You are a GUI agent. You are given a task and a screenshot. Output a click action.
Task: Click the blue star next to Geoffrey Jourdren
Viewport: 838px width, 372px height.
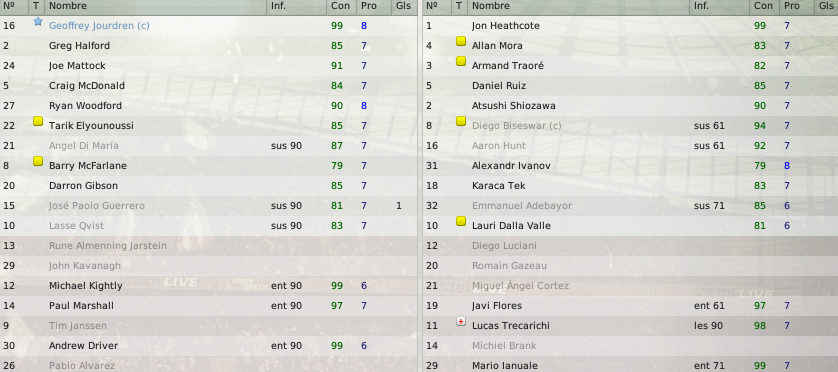coord(37,22)
